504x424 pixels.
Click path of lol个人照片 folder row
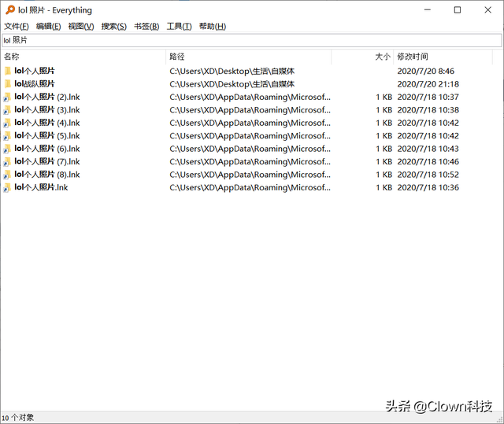(232, 72)
